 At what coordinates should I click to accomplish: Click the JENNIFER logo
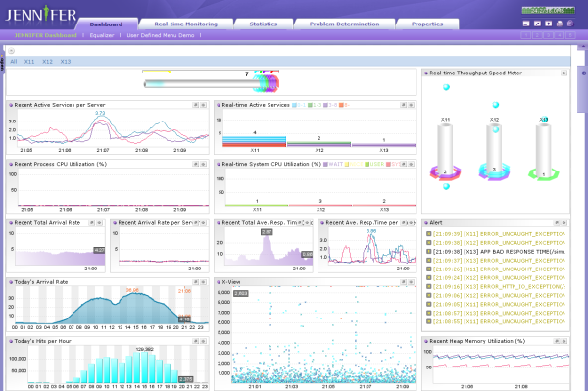coord(40,15)
